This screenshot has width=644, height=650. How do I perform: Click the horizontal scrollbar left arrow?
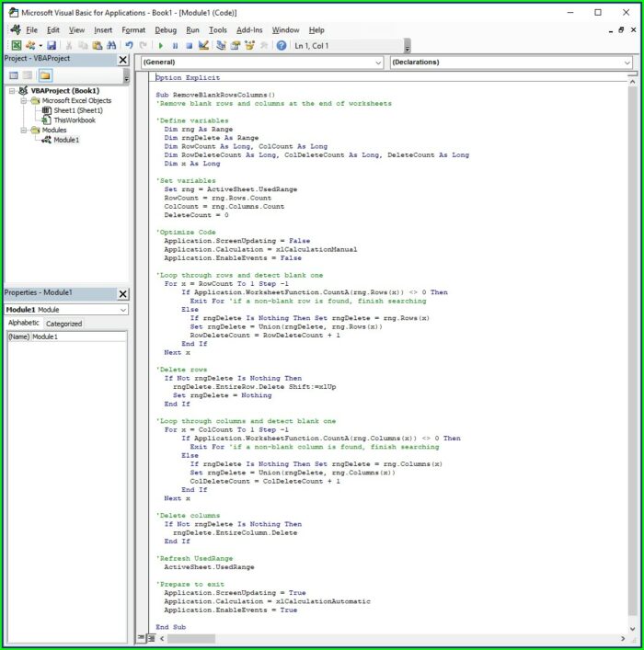(162, 638)
